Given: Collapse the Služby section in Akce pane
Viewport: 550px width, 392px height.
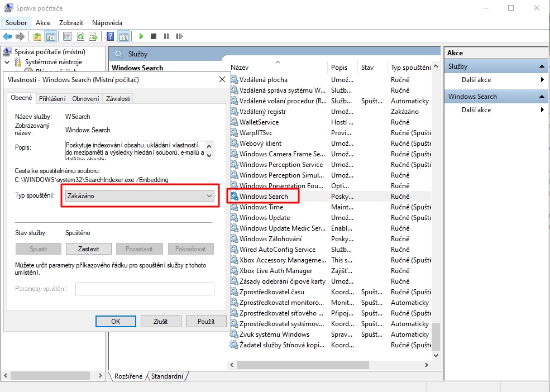Looking at the screenshot, I should pos(542,66).
